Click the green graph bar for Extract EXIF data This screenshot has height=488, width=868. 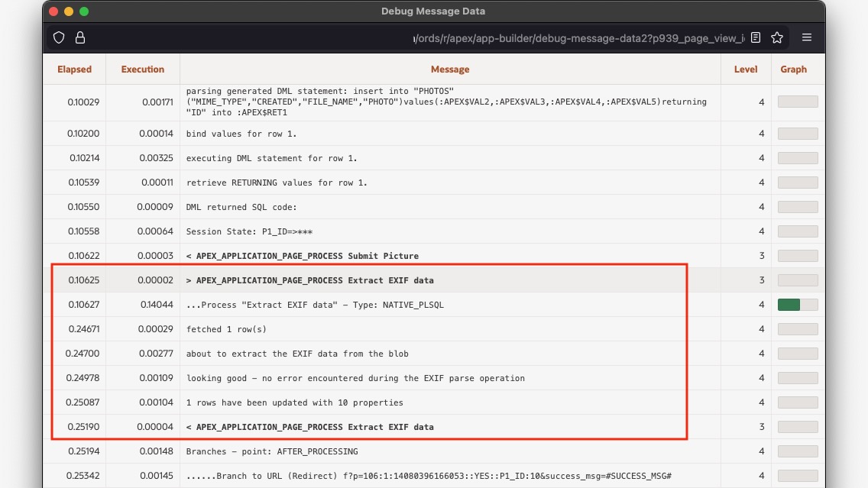point(790,304)
